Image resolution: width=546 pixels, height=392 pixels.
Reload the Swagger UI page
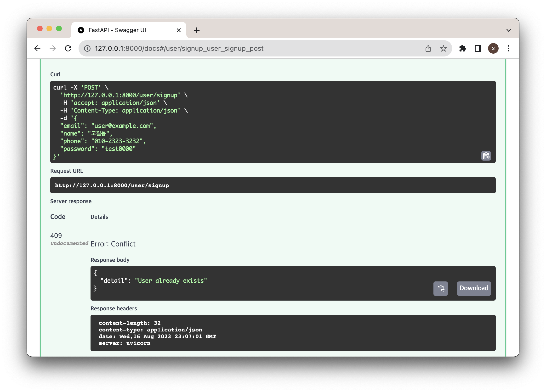(68, 48)
